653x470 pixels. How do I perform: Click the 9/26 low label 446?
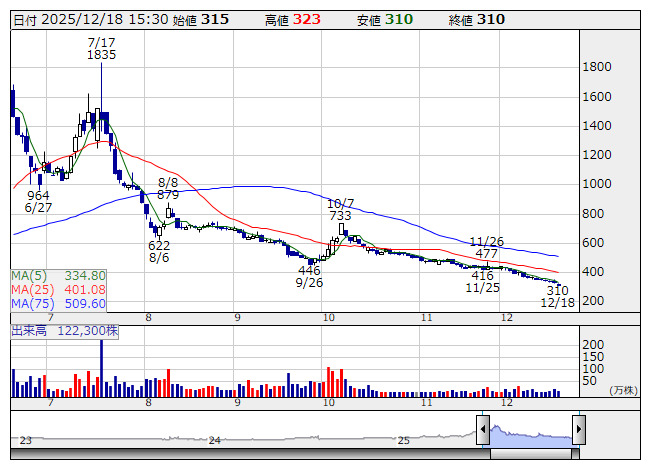[x=309, y=270]
